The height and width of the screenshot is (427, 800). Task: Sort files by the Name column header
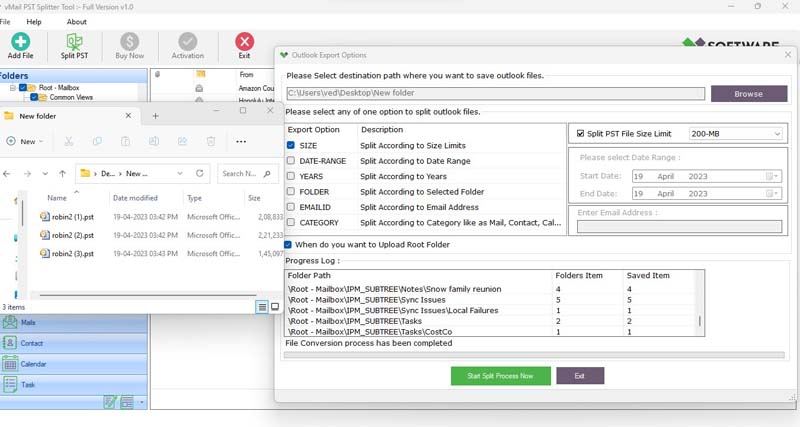(57, 198)
